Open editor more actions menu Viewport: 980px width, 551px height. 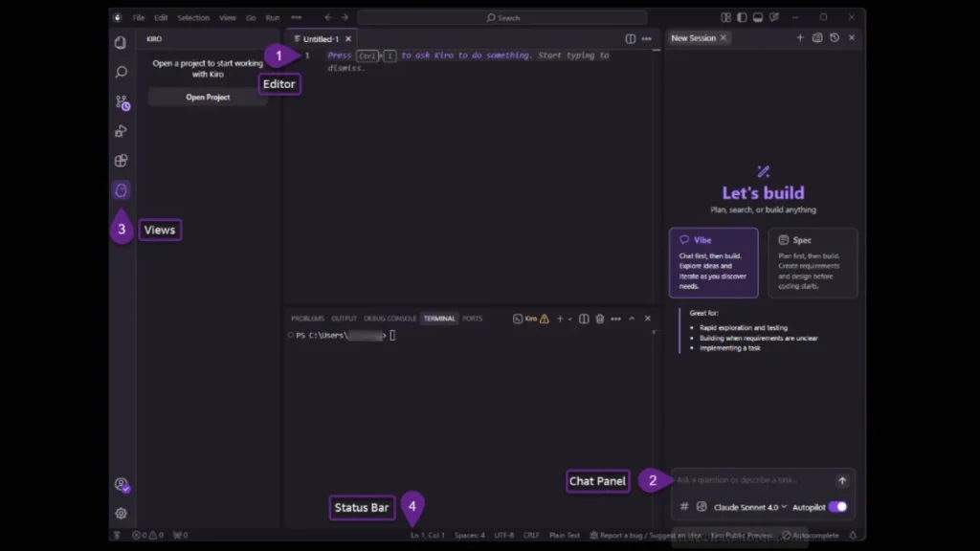(646, 38)
